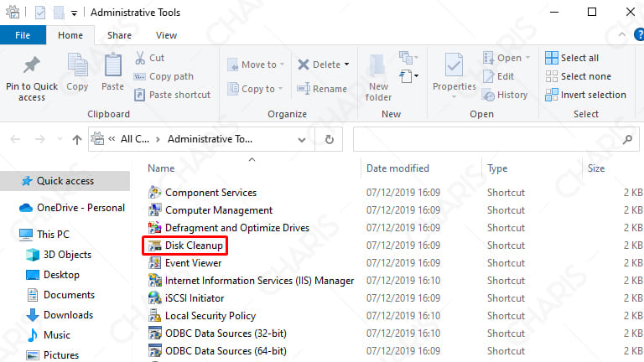Image resolution: width=644 pixels, height=362 pixels.
Task: Expand the Delete dropdown arrow
Action: (346, 65)
